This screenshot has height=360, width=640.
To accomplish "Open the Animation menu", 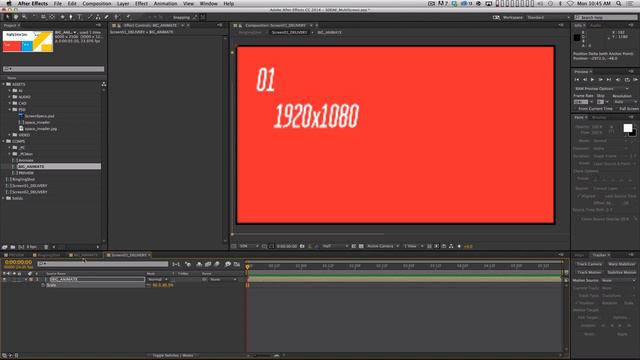I will coord(165,3).
